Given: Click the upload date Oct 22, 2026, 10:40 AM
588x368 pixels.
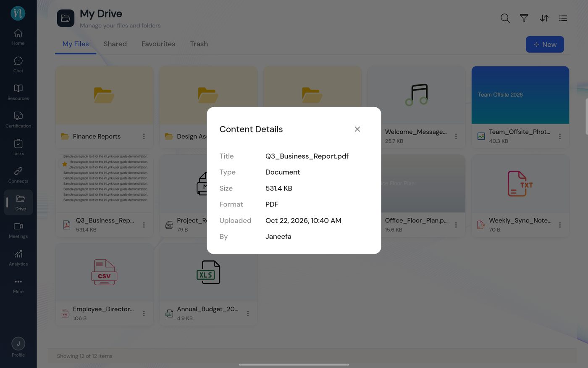Looking at the screenshot, I should click(x=303, y=220).
